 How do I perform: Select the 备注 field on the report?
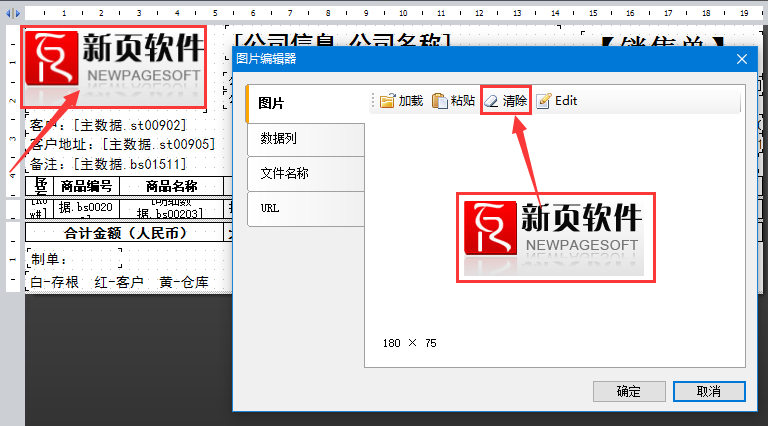[108, 164]
